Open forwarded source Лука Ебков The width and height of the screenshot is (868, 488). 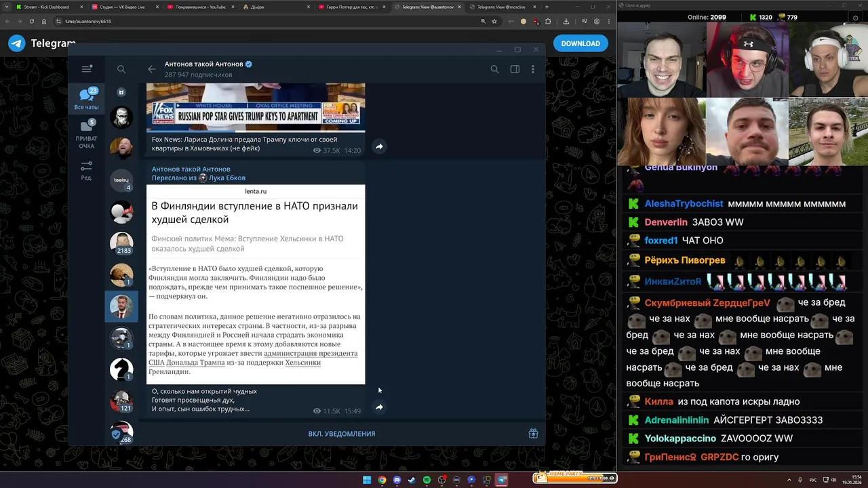click(x=226, y=178)
